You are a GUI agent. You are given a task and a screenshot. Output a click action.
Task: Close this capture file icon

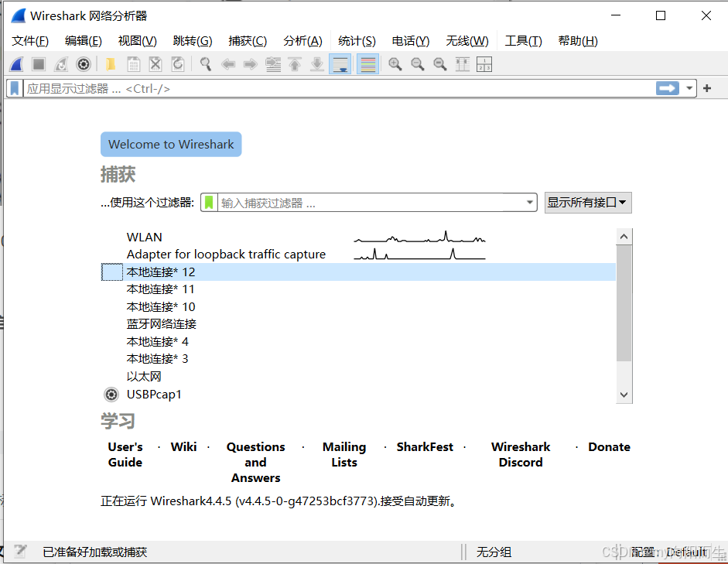click(x=156, y=64)
